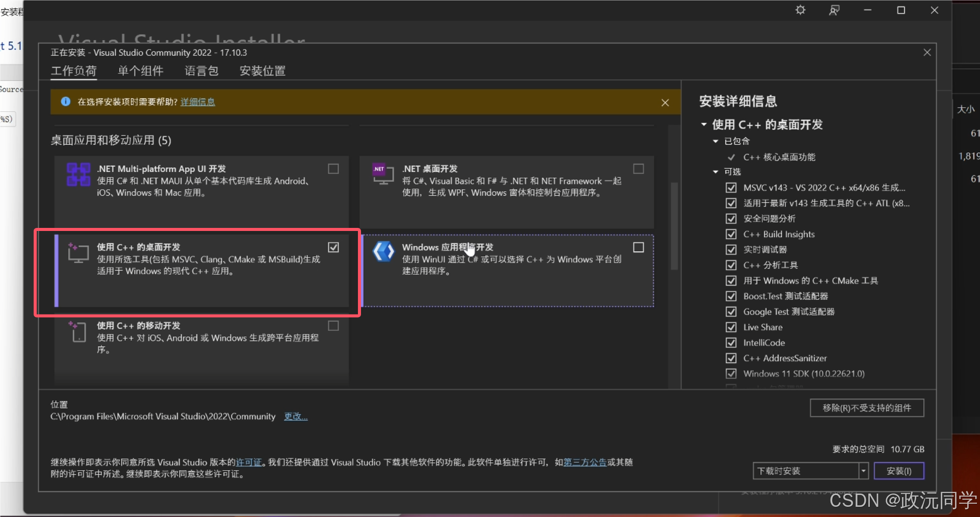Click the 桌面应用和移动应用 (5) heading
Screen dimensions: 980x517
coord(111,140)
